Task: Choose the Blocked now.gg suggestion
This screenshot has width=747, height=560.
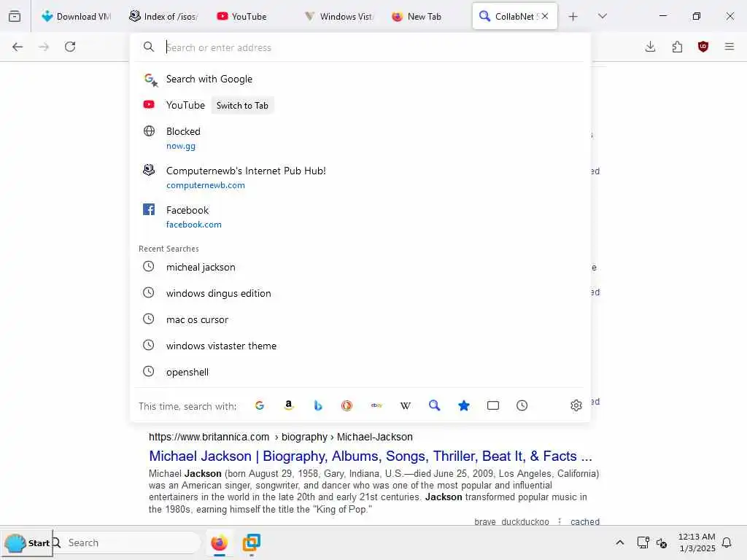Action: [360, 138]
